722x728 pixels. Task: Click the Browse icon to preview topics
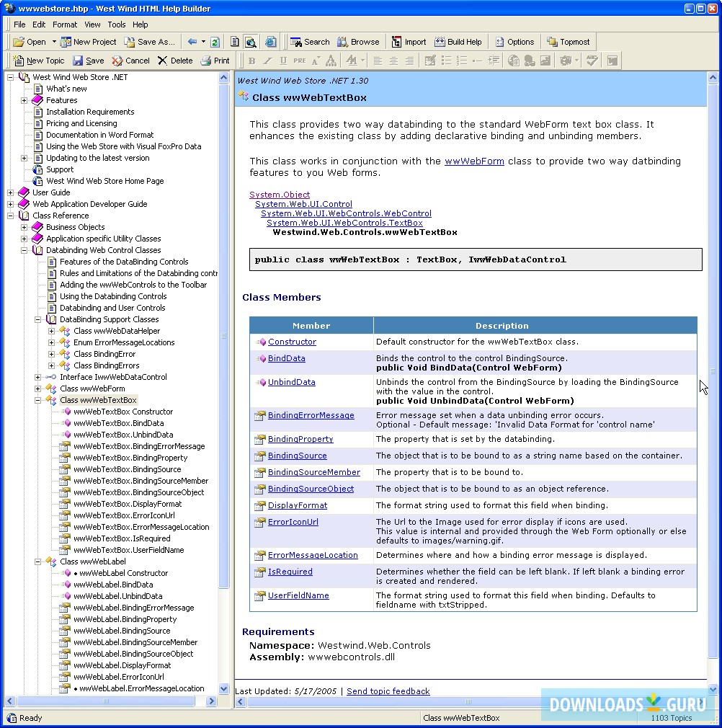359,41
